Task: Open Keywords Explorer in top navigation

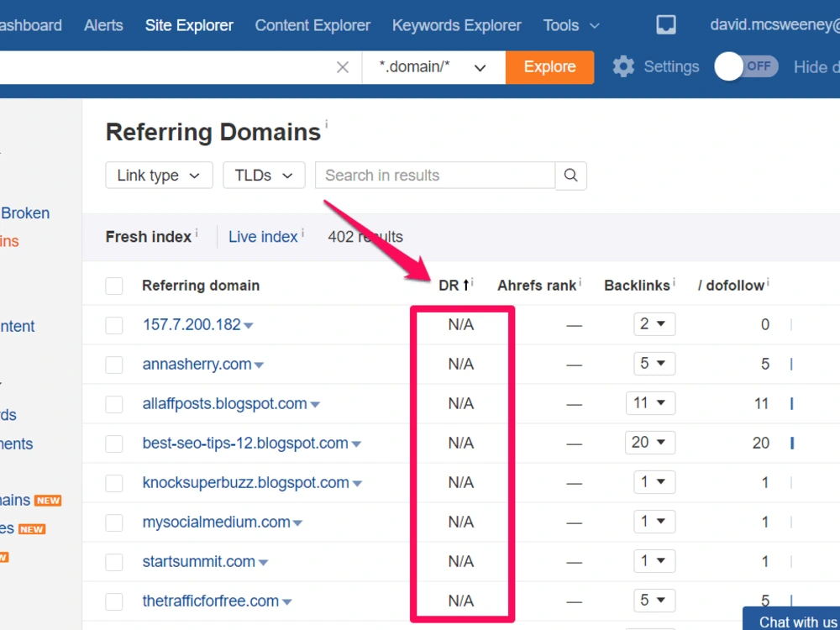Action: pos(457,25)
